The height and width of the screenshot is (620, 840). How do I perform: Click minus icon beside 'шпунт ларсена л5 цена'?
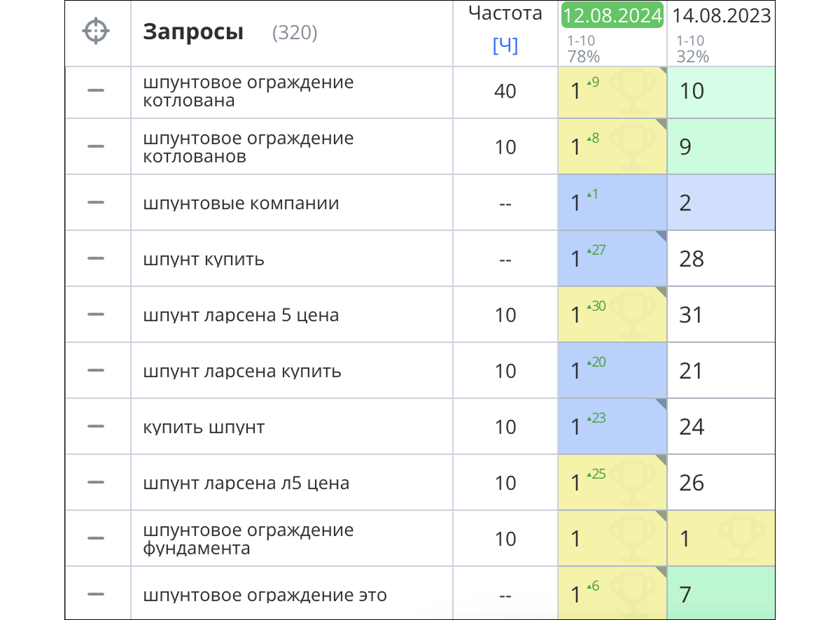pos(96,483)
